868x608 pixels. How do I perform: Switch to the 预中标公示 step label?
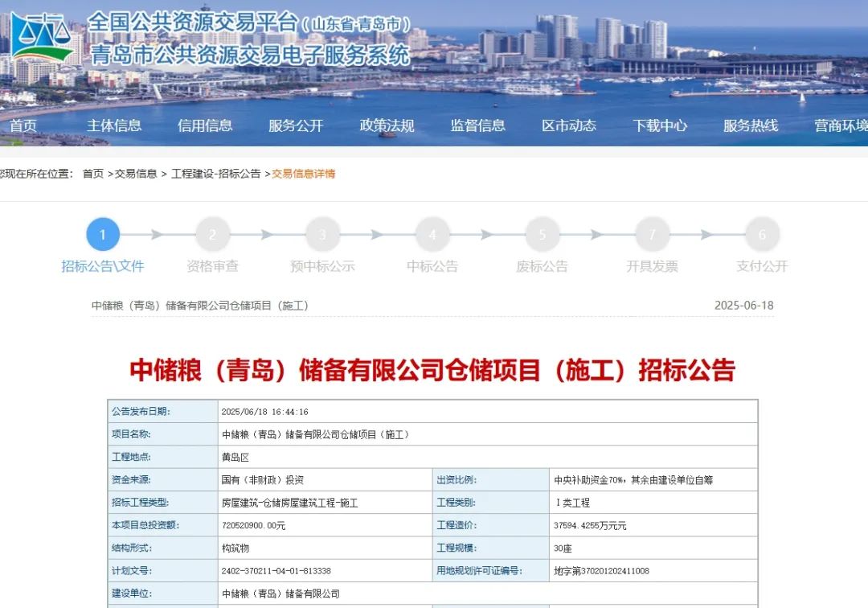pyautogui.click(x=322, y=266)
